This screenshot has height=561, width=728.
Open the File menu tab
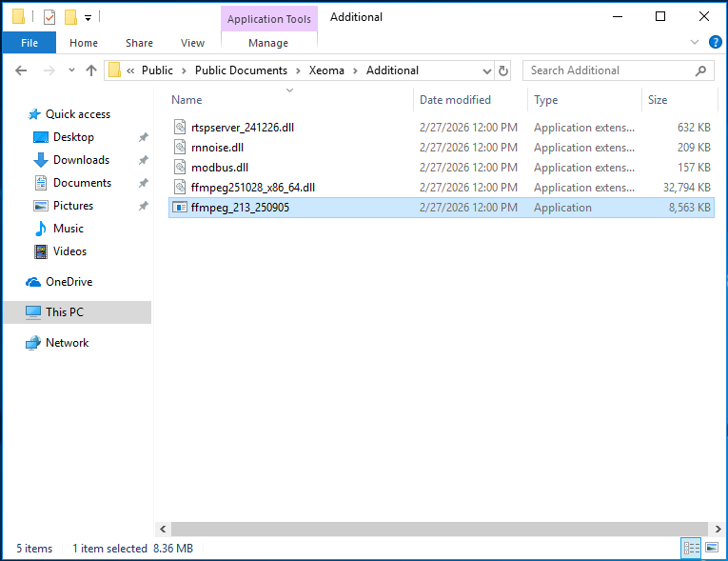(30, 43)
